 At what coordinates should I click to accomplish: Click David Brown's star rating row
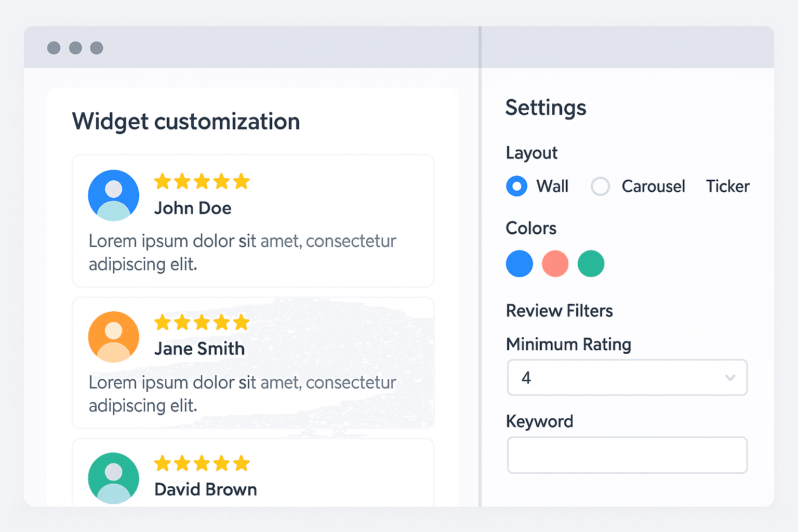202,463
